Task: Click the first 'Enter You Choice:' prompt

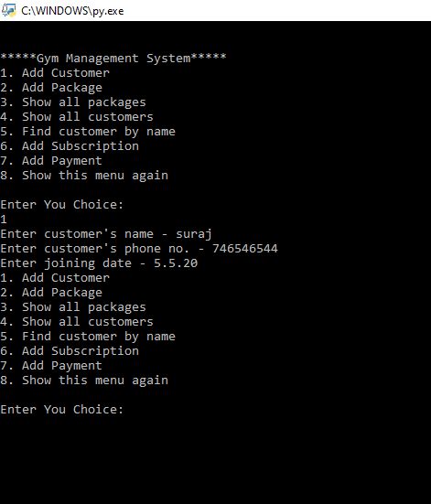Action: (x=61, y=205)
